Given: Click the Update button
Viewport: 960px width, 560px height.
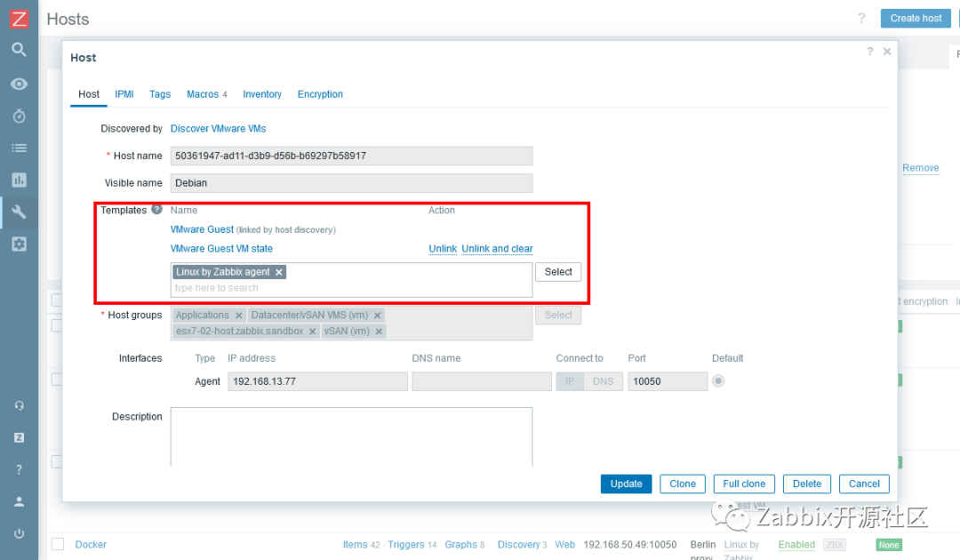Looking at the screenshot, I should point(627,484).
